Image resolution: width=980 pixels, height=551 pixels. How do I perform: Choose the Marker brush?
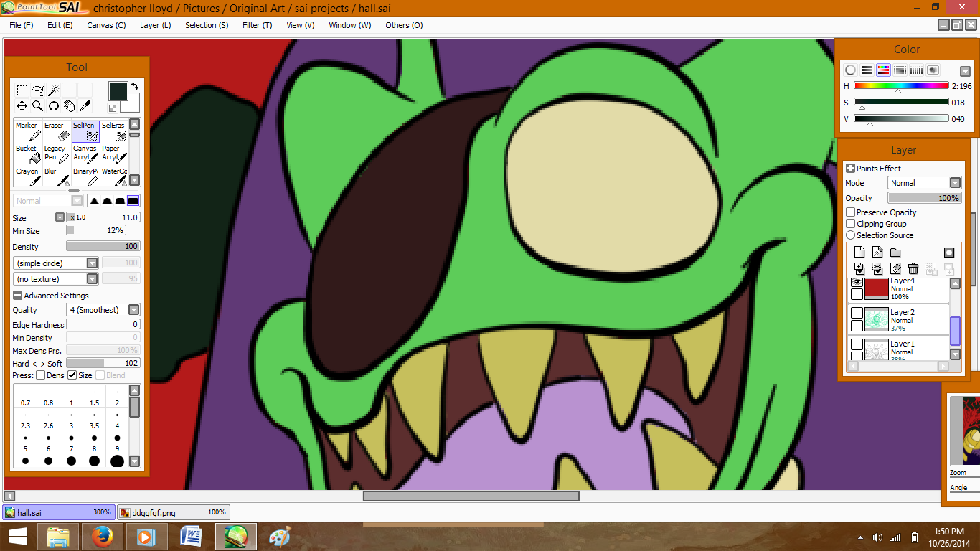(28, 131)
